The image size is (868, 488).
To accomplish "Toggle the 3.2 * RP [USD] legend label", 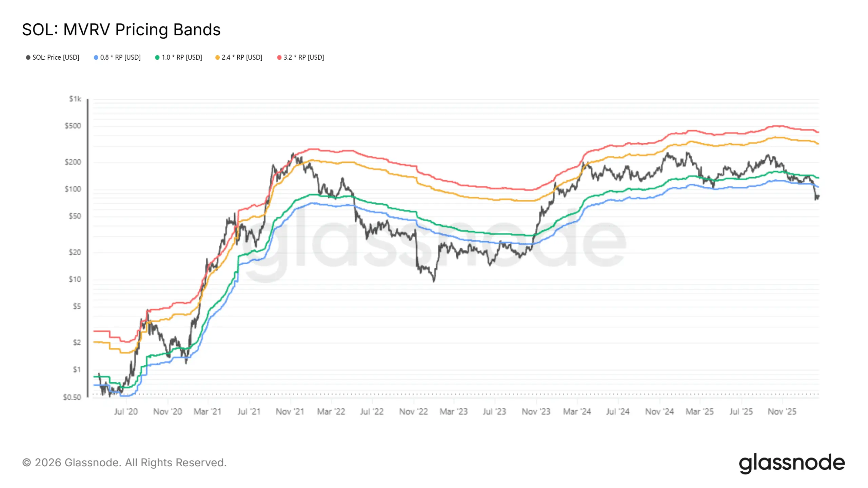I will [304, 58].
